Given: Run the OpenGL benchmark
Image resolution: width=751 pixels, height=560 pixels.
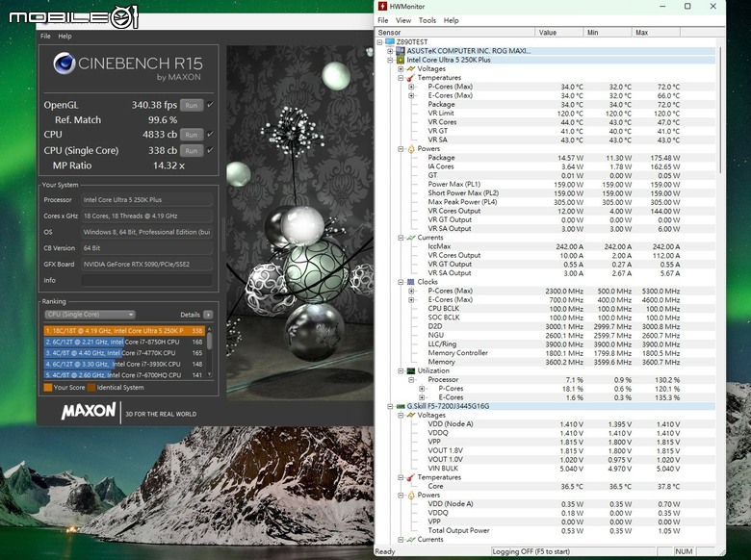Looking at the screenshot, I should point(191,105).
